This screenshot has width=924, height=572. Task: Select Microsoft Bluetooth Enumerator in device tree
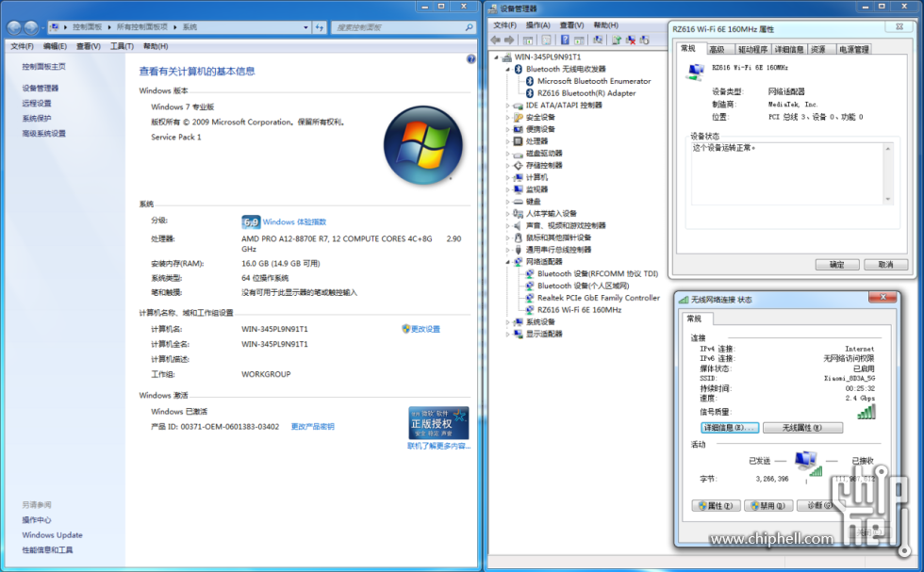[594, 81]
